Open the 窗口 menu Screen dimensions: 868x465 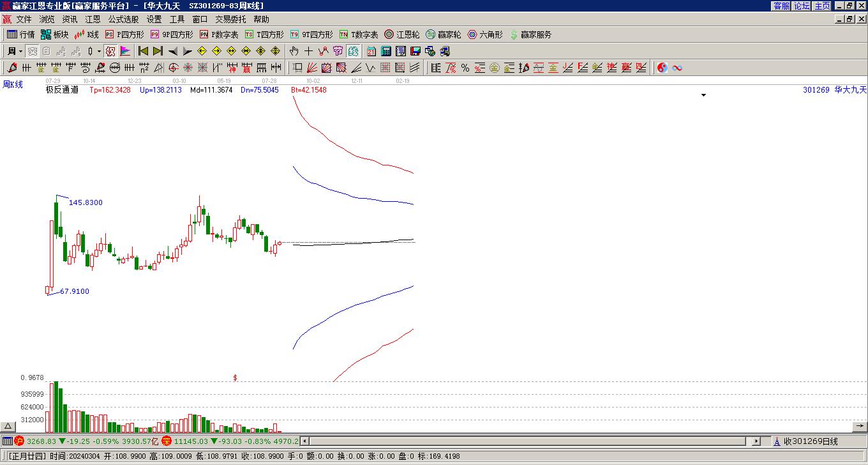tap(200, 20)
